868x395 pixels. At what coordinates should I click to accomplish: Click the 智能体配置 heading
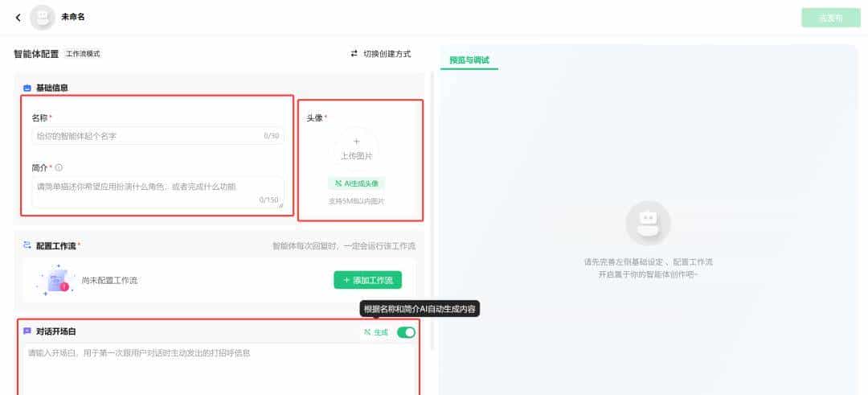[x=36, y=54]
